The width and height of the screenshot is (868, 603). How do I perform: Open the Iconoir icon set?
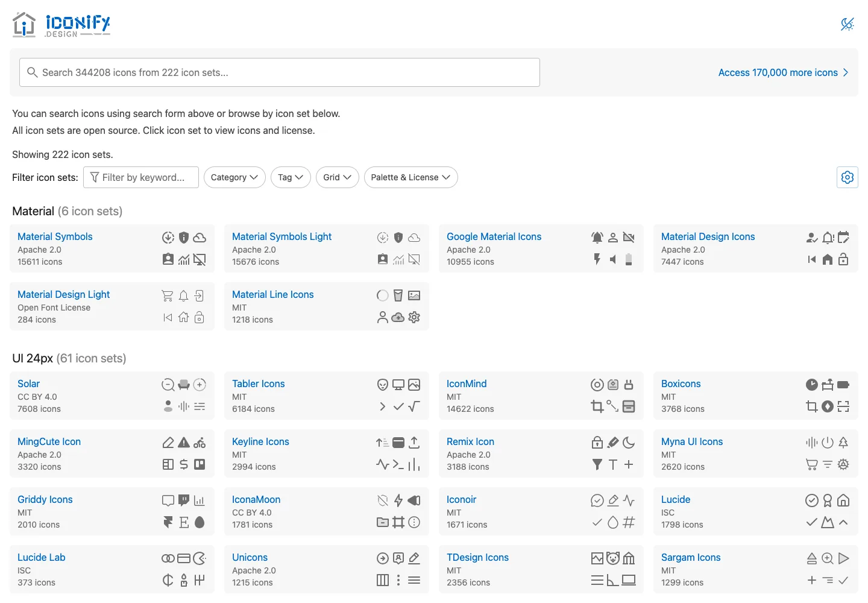[461, 499]
